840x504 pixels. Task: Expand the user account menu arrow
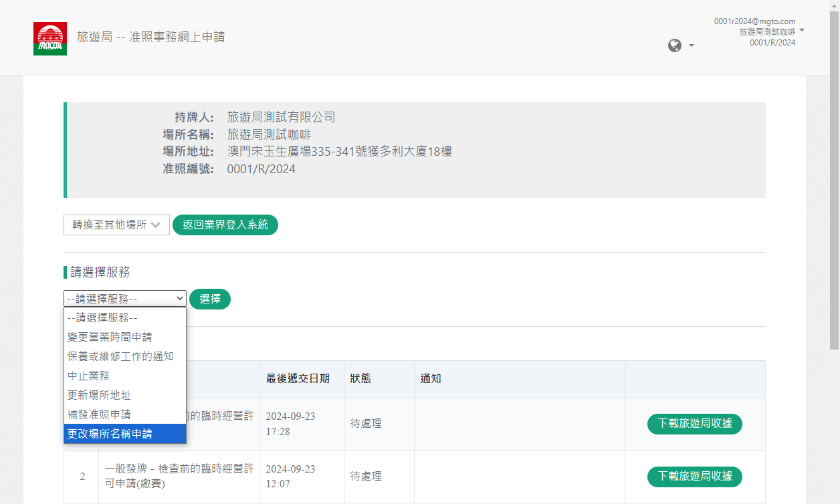tap(802, 31)
